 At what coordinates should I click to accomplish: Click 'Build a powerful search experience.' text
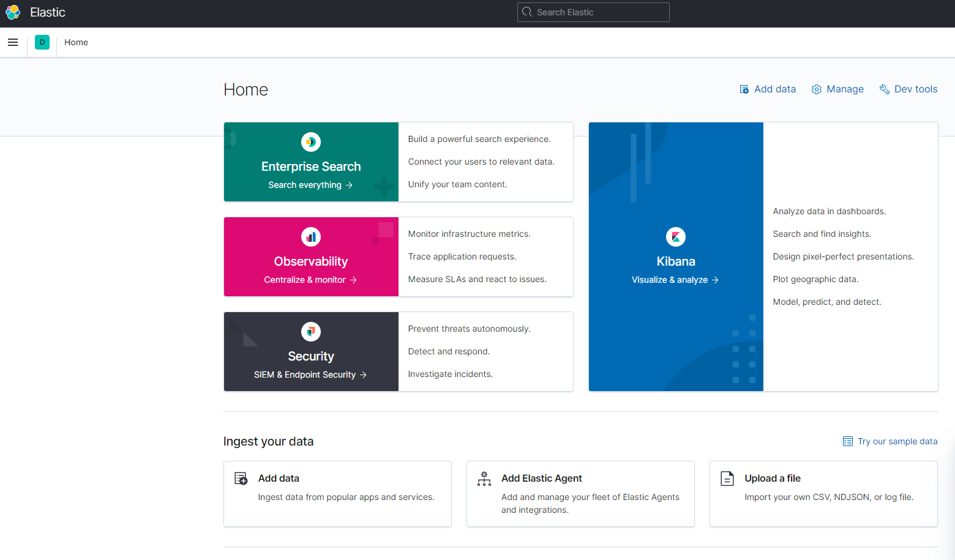[x=479, y=139]
